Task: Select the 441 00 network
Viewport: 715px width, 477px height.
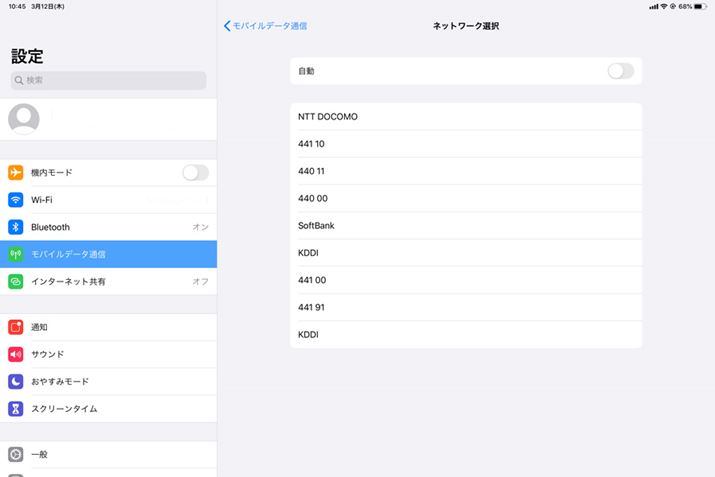Action: pyautogui.click(x=466, y=280)
